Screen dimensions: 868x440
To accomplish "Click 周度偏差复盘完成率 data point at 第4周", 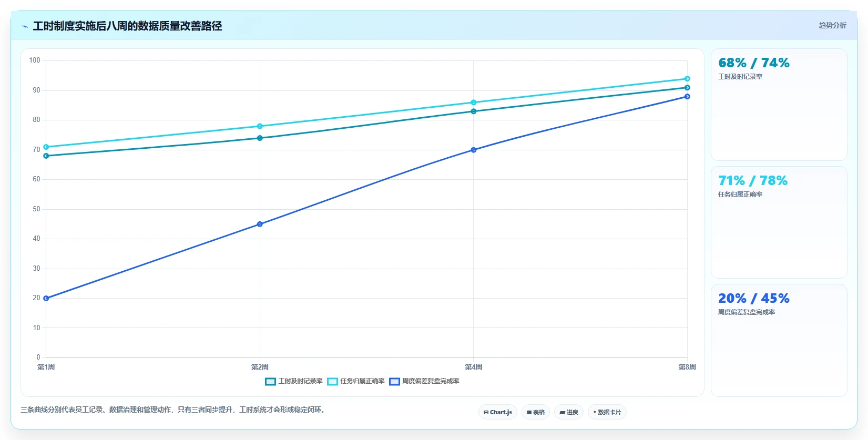I will (x=474, y=150).
